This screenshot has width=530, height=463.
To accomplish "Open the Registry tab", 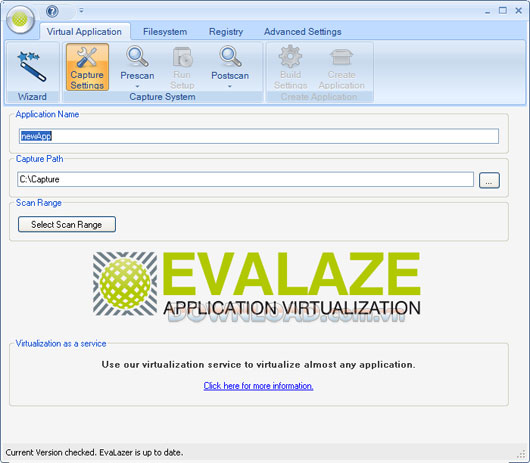I will [226, 32].
